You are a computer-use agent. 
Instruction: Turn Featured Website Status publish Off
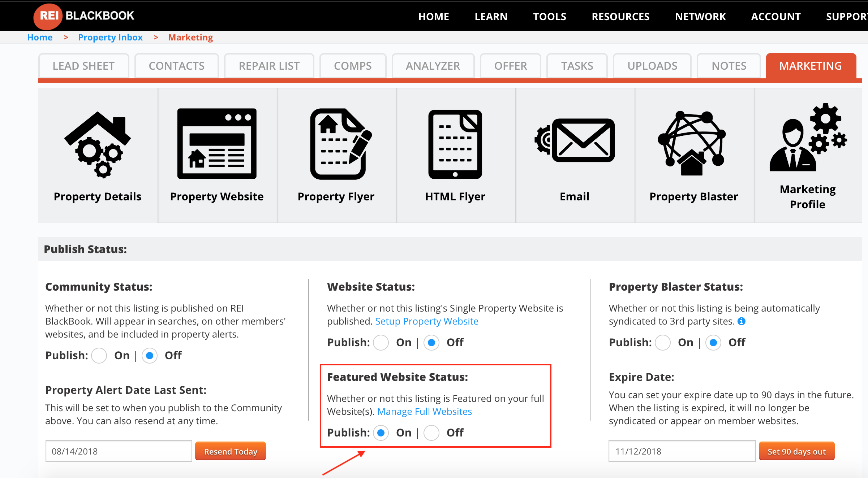coord(431,433)
